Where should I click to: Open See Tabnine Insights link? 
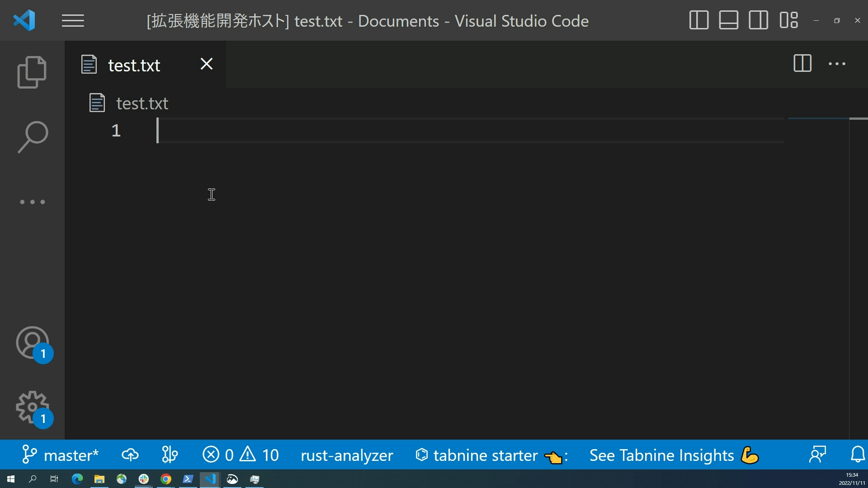(x=674, y=455)
